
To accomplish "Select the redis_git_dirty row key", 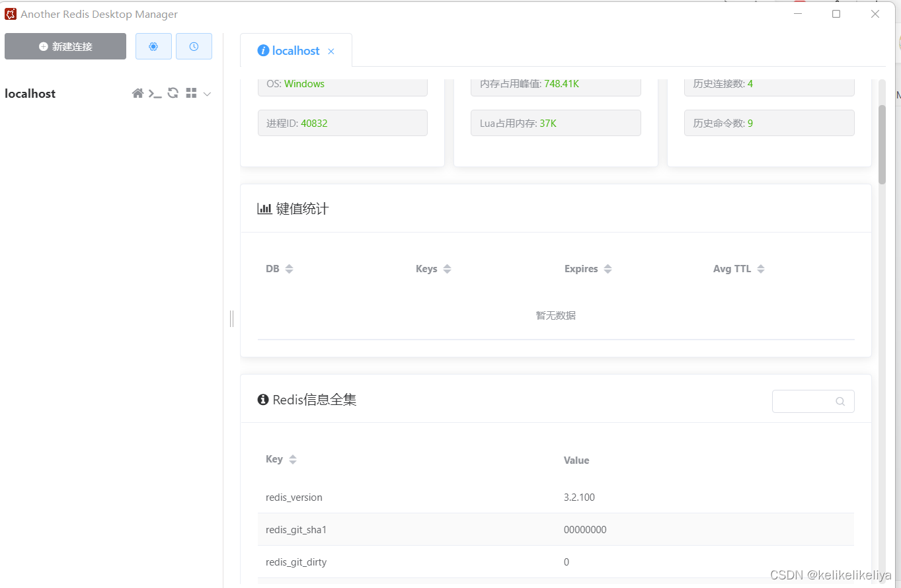I will 296,562.
